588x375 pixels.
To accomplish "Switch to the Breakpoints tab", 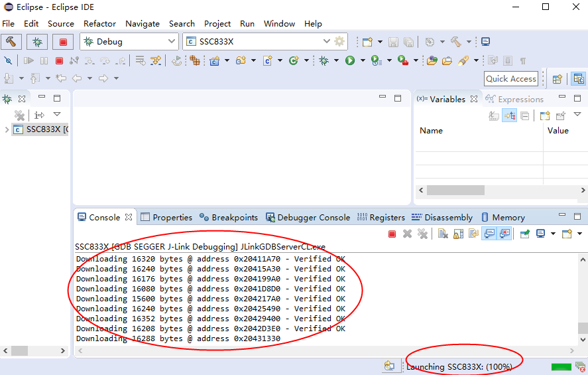I will pos(229,217).
